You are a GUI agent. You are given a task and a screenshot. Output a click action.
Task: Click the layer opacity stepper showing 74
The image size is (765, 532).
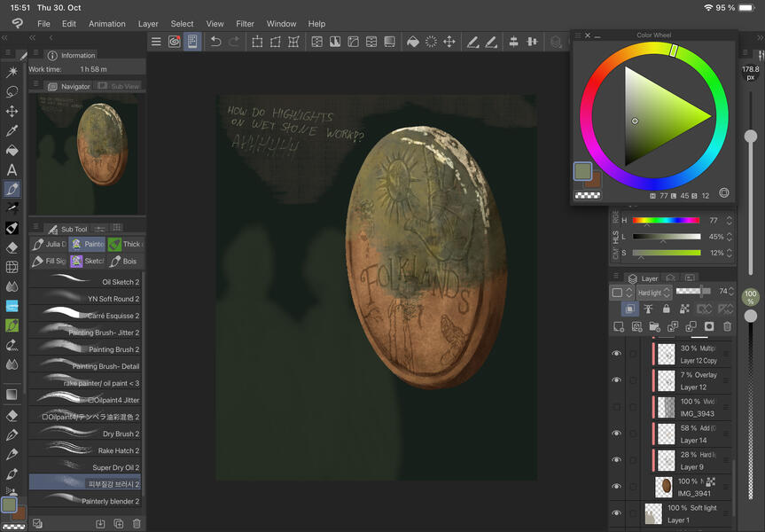pyautogui.click(x=730, y=292)
